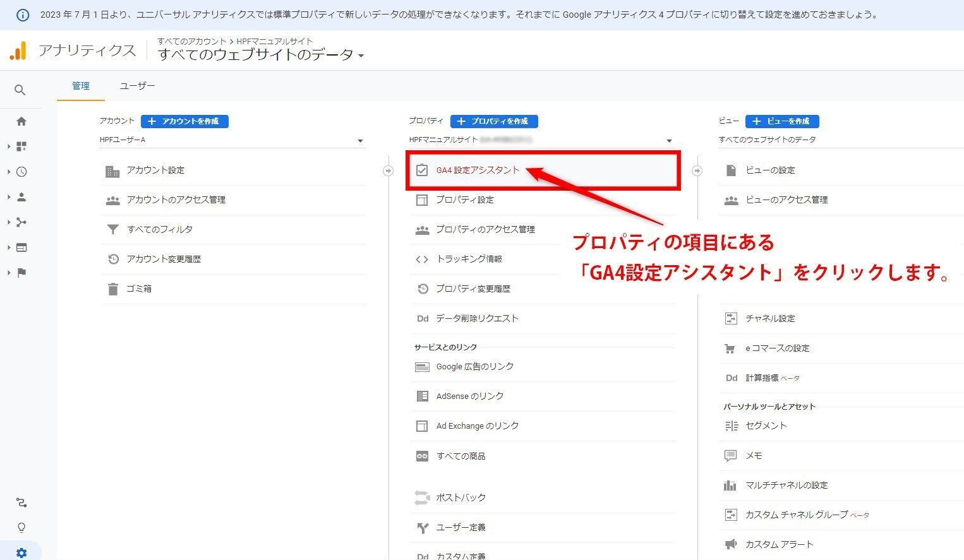Open the property dropdown HPFマニュアルサイト
964x560 pixels.
pos(541,140)
